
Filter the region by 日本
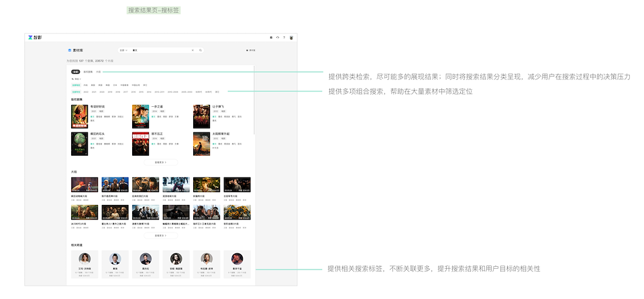[x=115, y=85]
